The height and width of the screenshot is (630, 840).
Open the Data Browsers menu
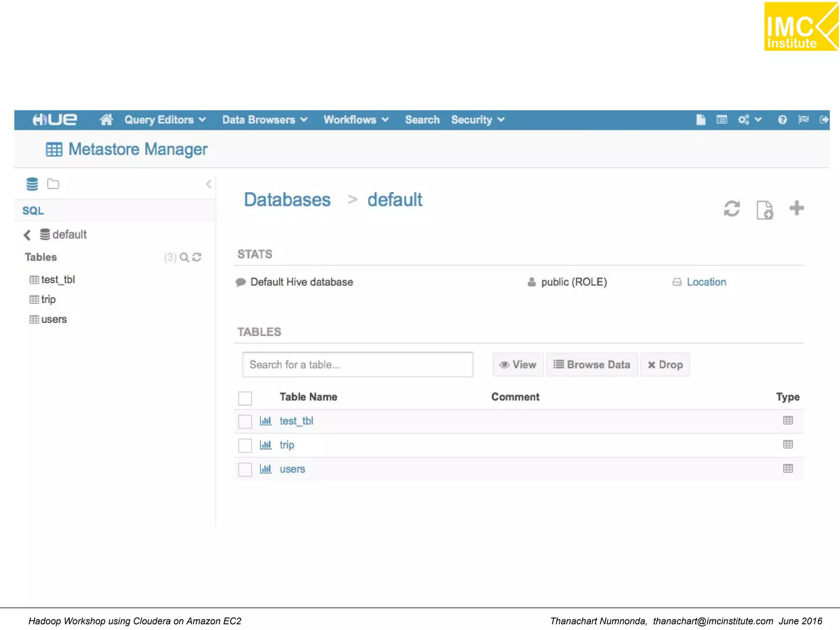pyautogui.click(x=265, y=120)
